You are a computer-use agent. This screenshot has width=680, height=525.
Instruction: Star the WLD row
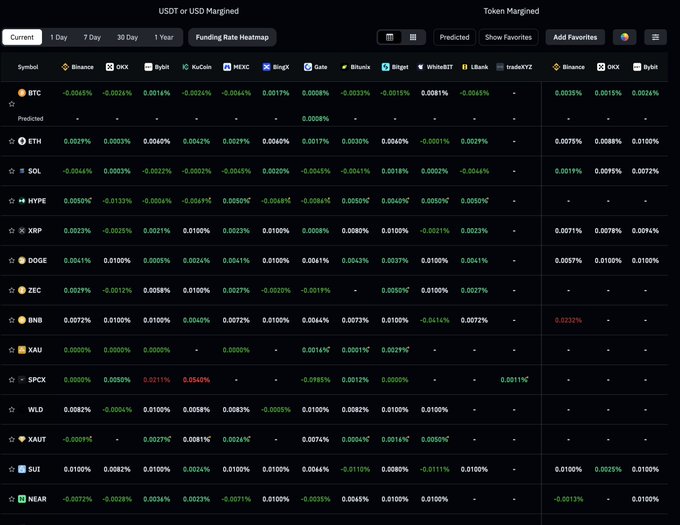12,410
